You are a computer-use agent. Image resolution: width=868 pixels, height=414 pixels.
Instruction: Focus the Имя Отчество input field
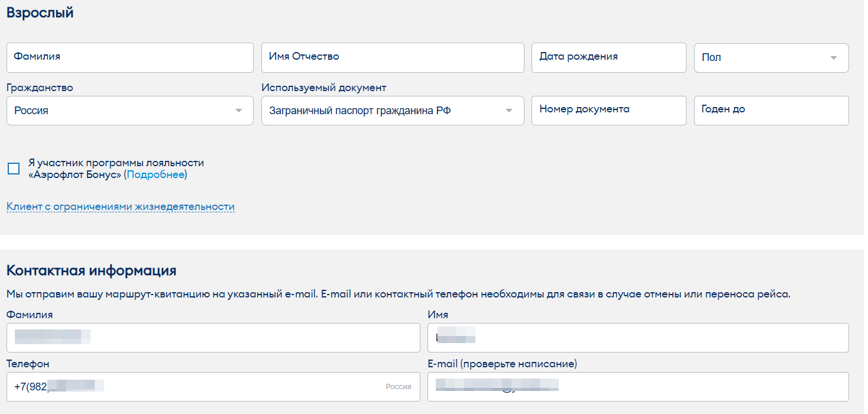click(393, 57)
